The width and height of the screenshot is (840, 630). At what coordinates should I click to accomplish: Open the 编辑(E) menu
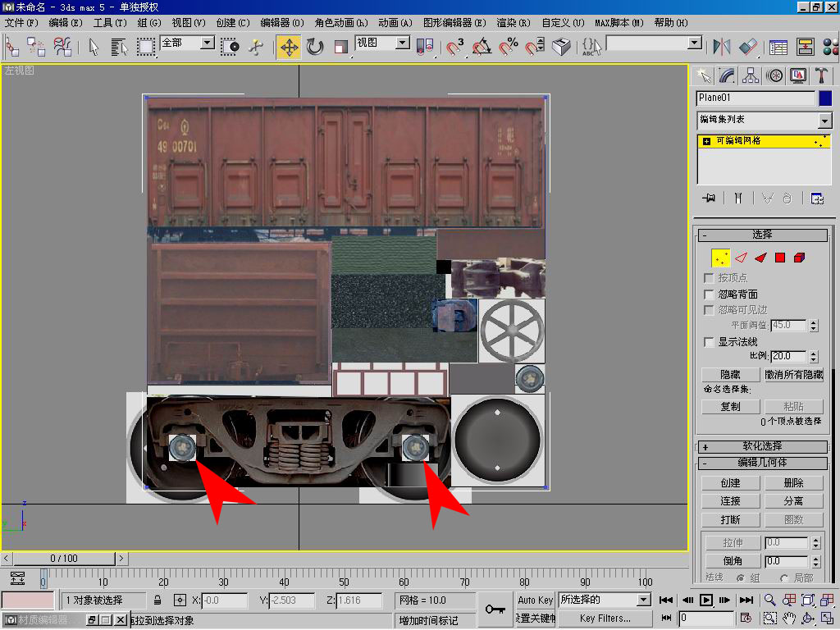click(66, 23)
